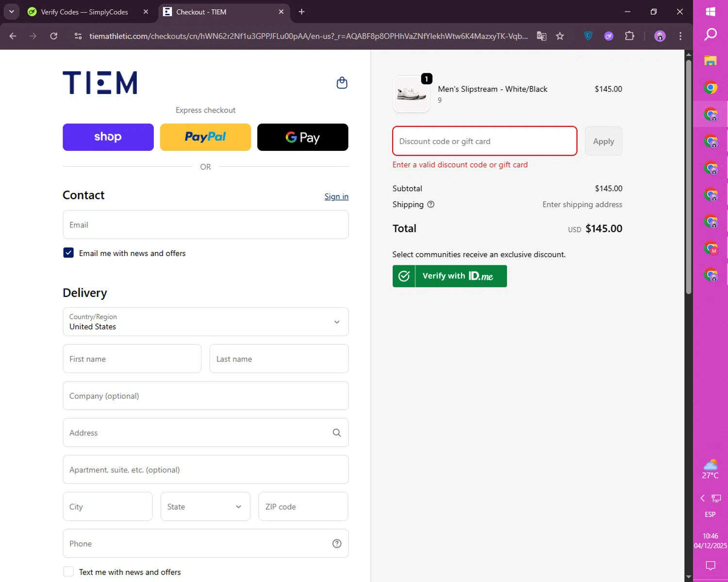Open the Extensions puzzle icon
The height and width of the screenshot is (582, 728).
tap(629, 36)
